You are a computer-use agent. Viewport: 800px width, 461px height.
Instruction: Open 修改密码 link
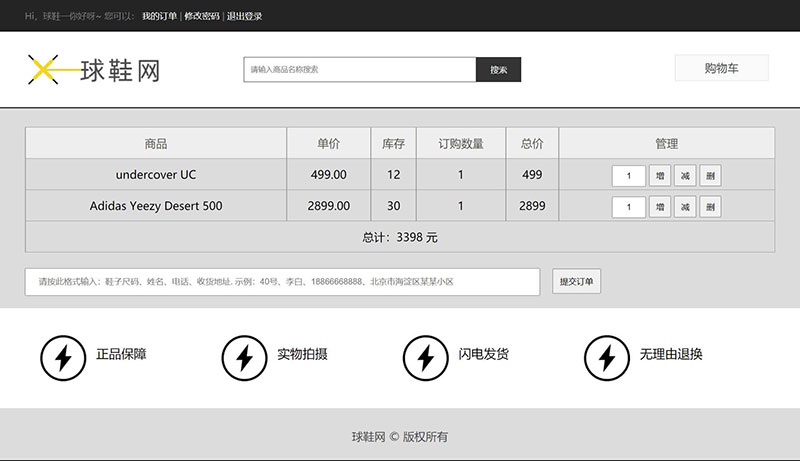pyautogui.click(x=201, y=16)
